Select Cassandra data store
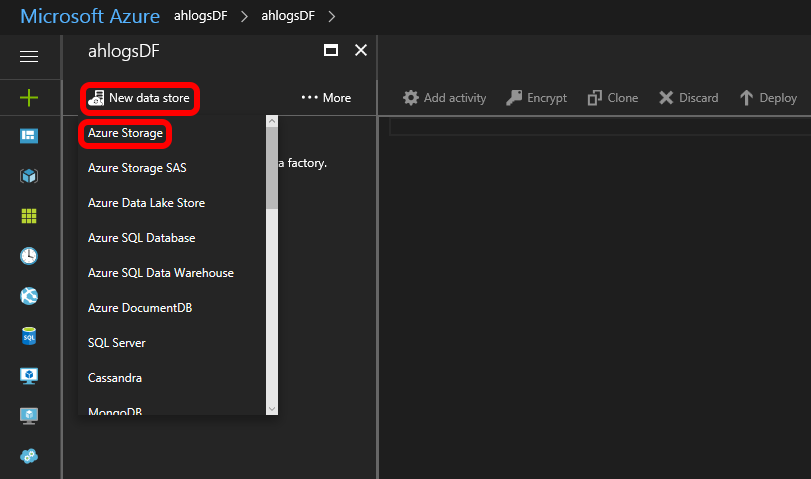The image size is (811, 479). click(x=115, y=378)
